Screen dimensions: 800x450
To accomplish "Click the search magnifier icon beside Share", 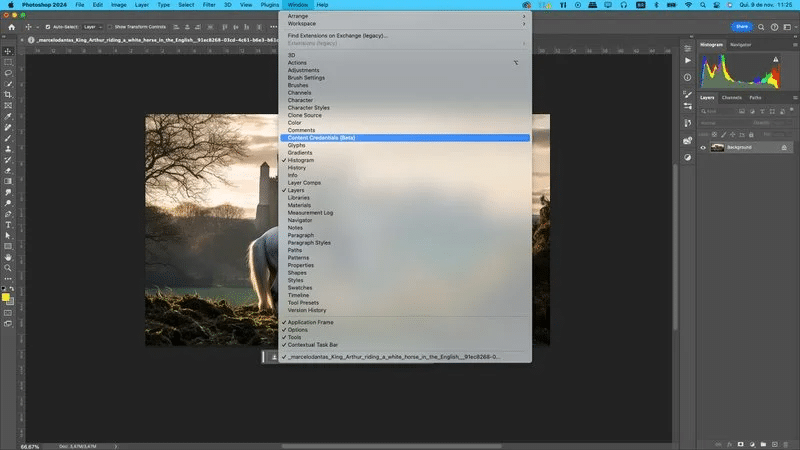I will [762, 27].
